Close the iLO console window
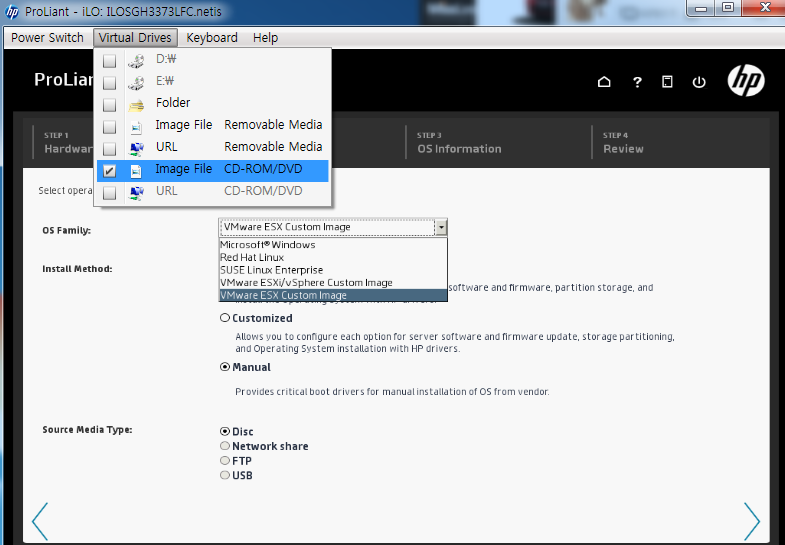The image size is (785, 545). click(764, 8)
